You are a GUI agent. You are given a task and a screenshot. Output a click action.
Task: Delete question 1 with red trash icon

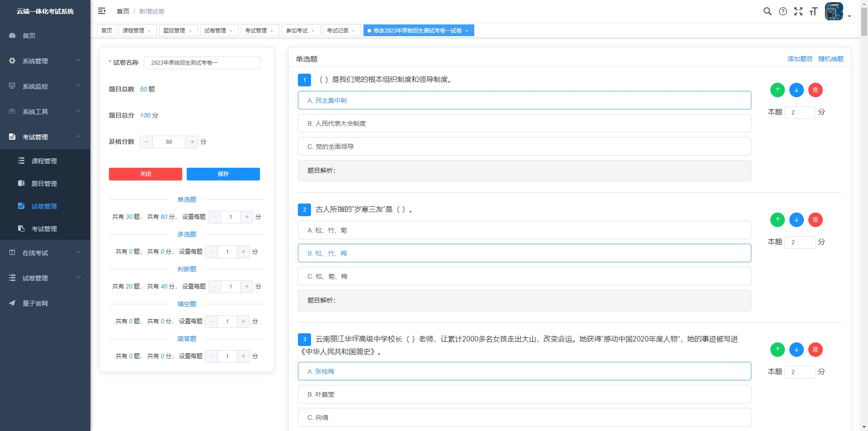point(816,90)
